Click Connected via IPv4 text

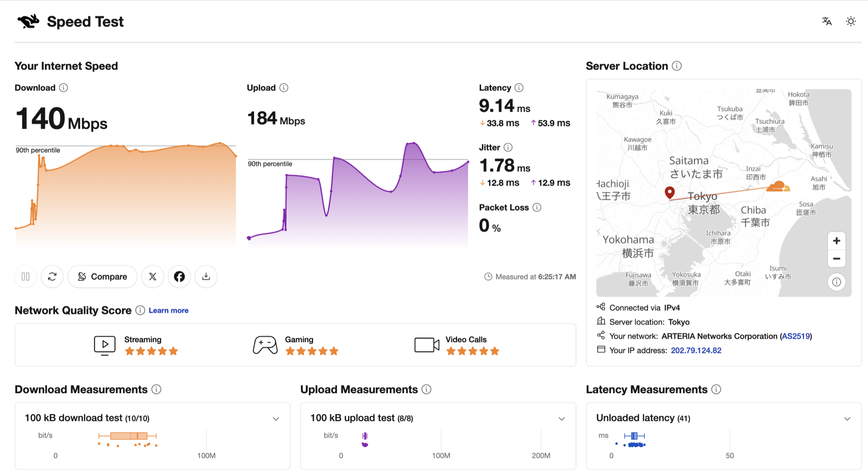coord(645,308)
